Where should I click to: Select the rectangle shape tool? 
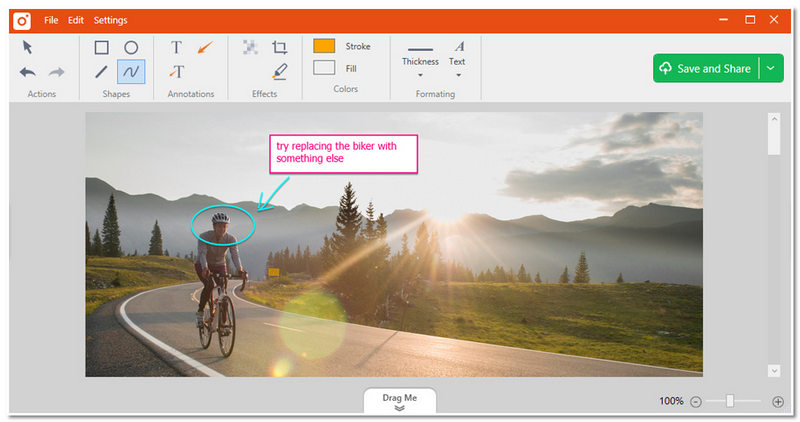[102, 47]
